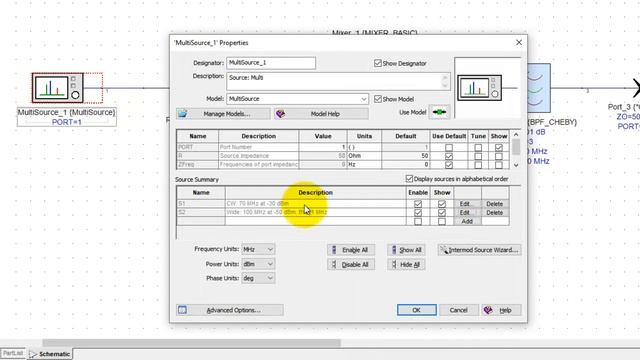640x360 pixels.
Task: Click Add to create a new source
Action: 467,221
